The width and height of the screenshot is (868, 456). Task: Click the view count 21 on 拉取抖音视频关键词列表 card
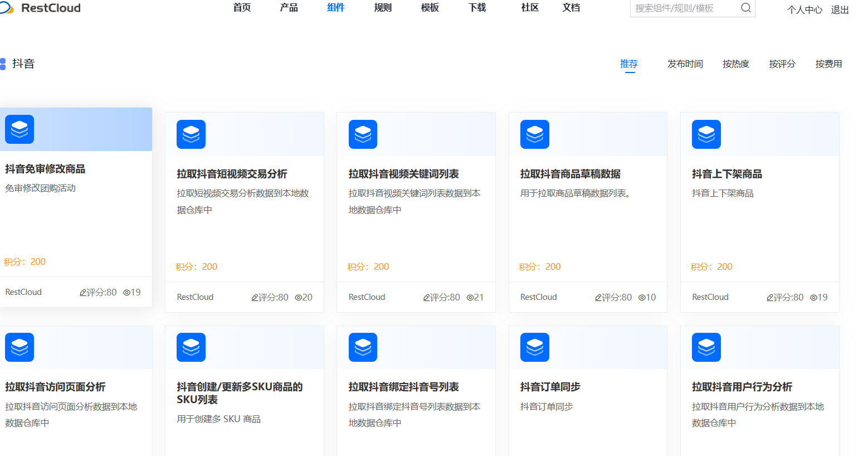coord(475,297)
